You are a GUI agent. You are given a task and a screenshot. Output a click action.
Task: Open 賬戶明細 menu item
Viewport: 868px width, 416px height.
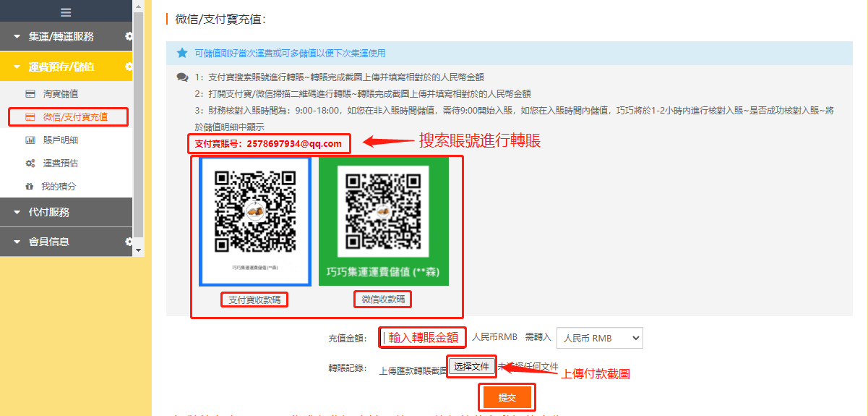[x=61, y=140]
